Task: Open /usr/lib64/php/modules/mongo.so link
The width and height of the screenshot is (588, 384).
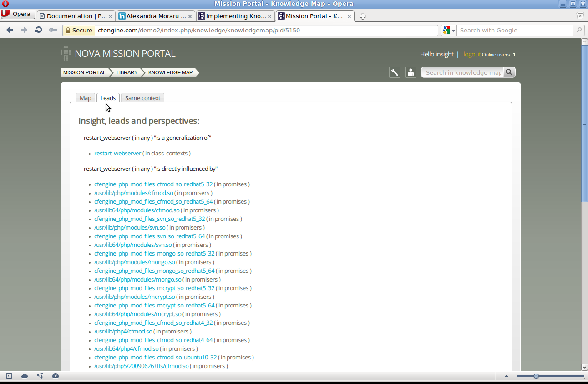Action: 137,279
